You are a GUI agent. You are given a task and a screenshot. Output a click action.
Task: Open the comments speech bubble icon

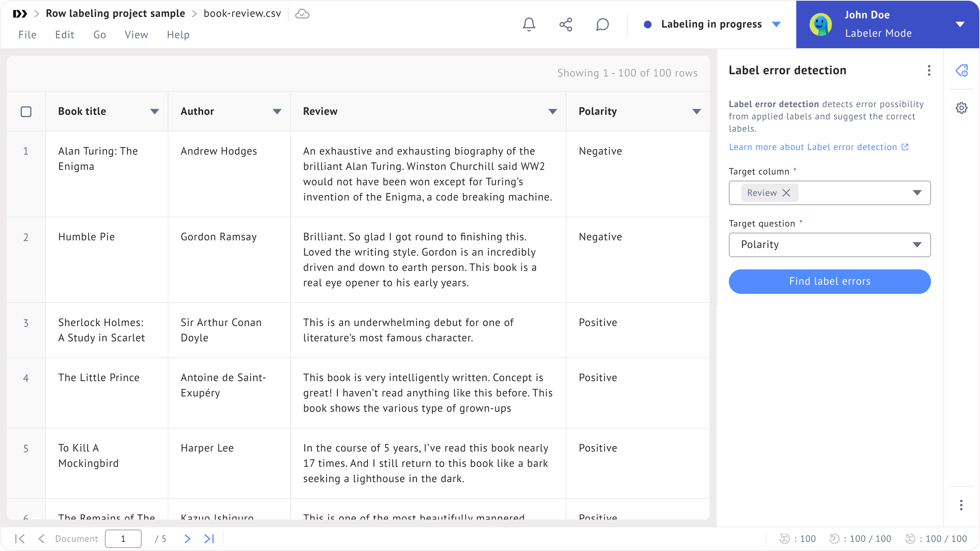click(x=602, y=24)
